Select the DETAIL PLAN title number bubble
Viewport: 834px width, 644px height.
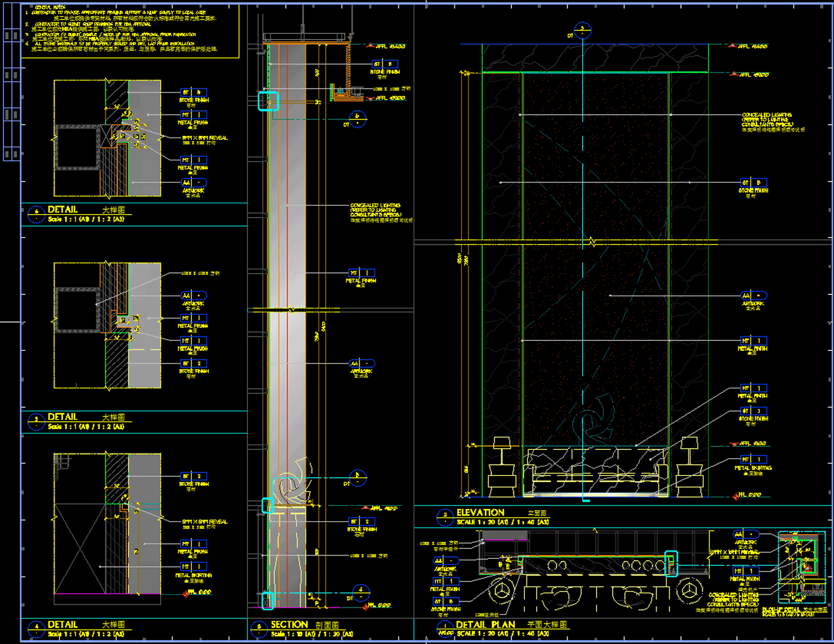tap(445, 629)
